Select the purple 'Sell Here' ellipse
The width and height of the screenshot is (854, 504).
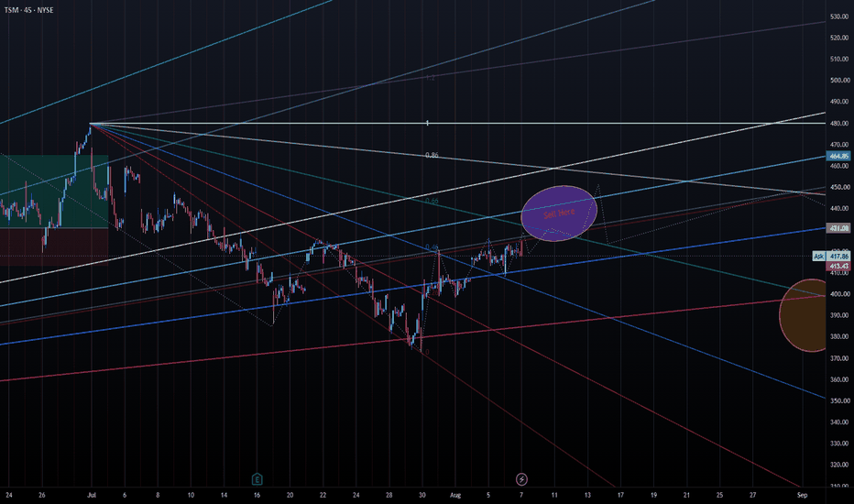click(559, 213)
